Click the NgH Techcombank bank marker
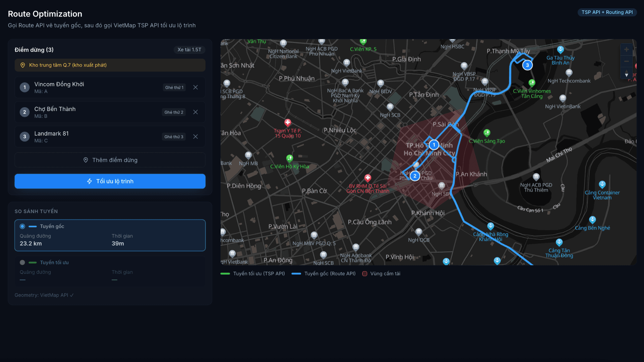This screenshot has width=644, height=362. [x=569, y=73]
